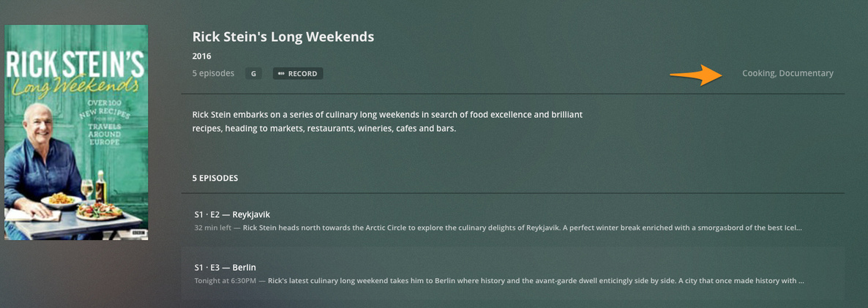The image size is (868, 308).
Task: Select the Documentary genre link
Action: 806,73
